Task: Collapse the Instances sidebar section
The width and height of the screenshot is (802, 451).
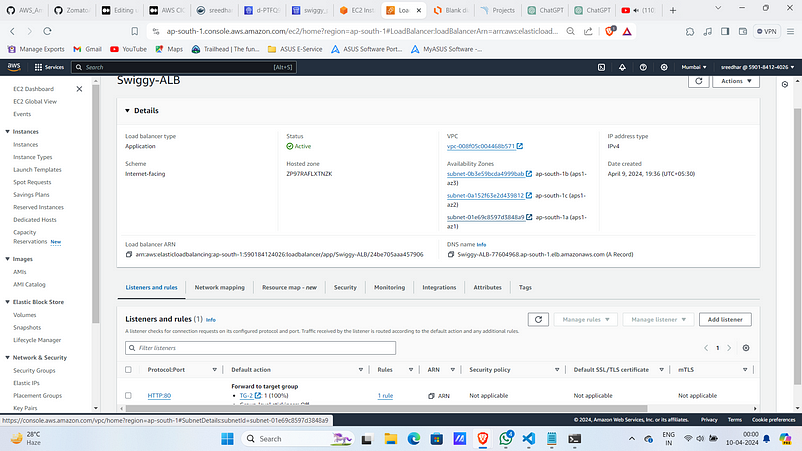Action: coord(8,132)
